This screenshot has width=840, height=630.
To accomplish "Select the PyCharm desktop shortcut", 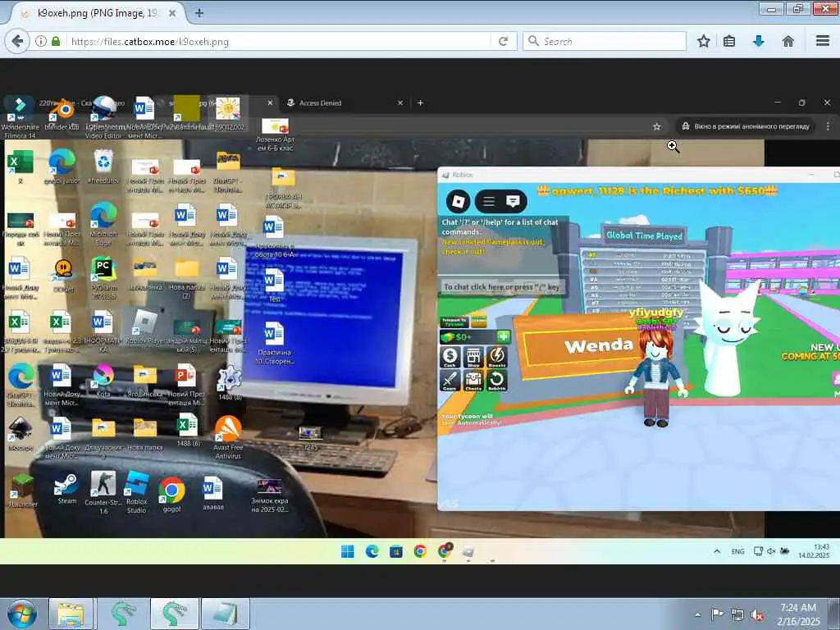I will (103, 278).
